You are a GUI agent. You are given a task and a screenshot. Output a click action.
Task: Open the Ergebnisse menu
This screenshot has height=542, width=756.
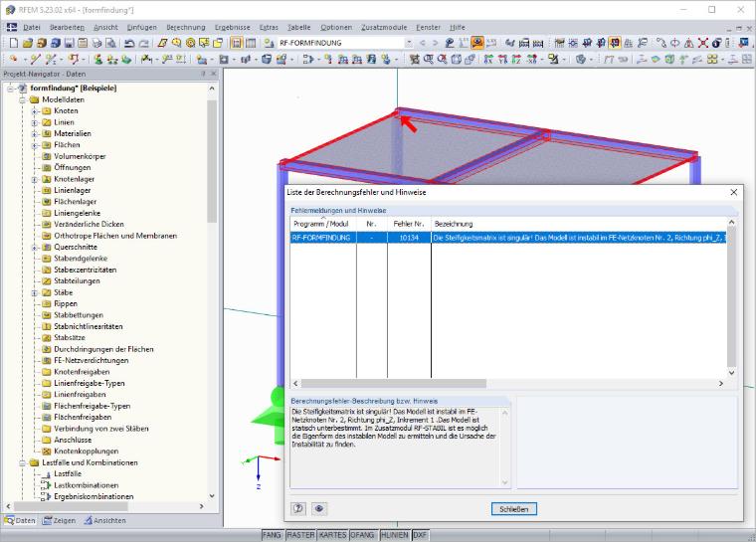[x=232, y=28]
